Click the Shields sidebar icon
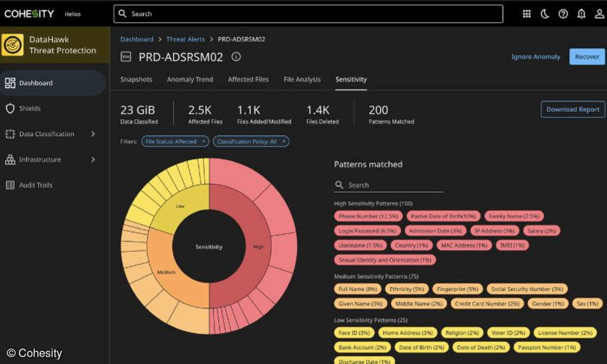Screen dimensions: 607x364 click(x=10, y=109)
